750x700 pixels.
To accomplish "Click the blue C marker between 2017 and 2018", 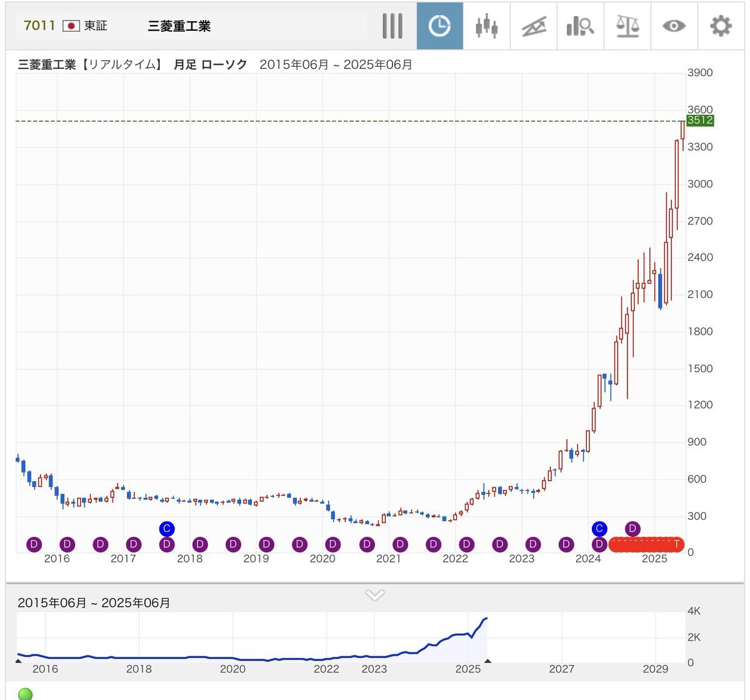I will pos(166,529).
